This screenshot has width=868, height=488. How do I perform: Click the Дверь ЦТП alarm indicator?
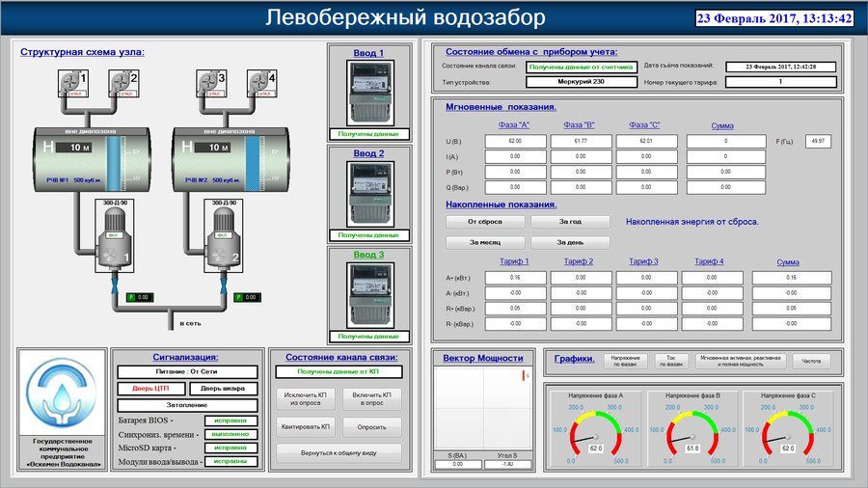click(x=151, y=389)
